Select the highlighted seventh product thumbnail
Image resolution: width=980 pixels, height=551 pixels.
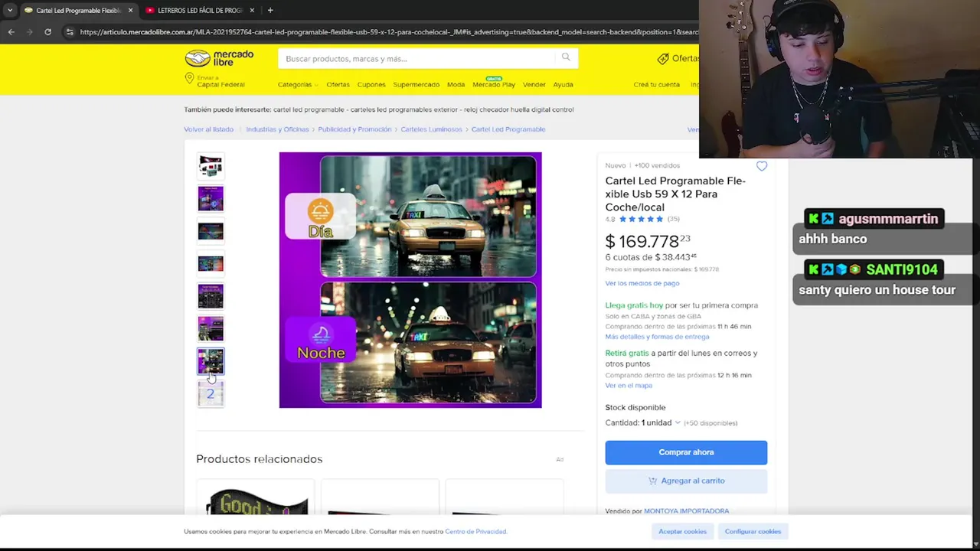click(x=211, y=361)
